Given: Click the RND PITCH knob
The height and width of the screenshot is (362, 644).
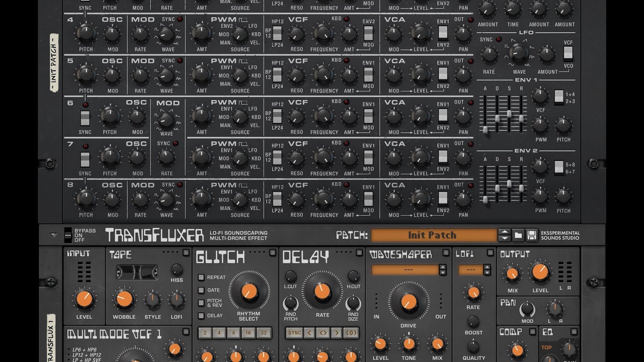Looking at the screenshot, I should pyautogui.click(x=291, y=303).
